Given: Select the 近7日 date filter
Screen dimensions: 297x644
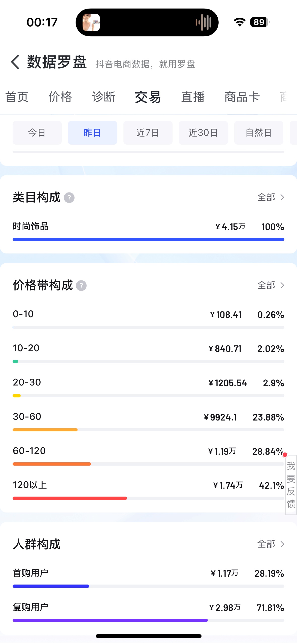Looking at the screenshot, I should [x=148, y=133].
